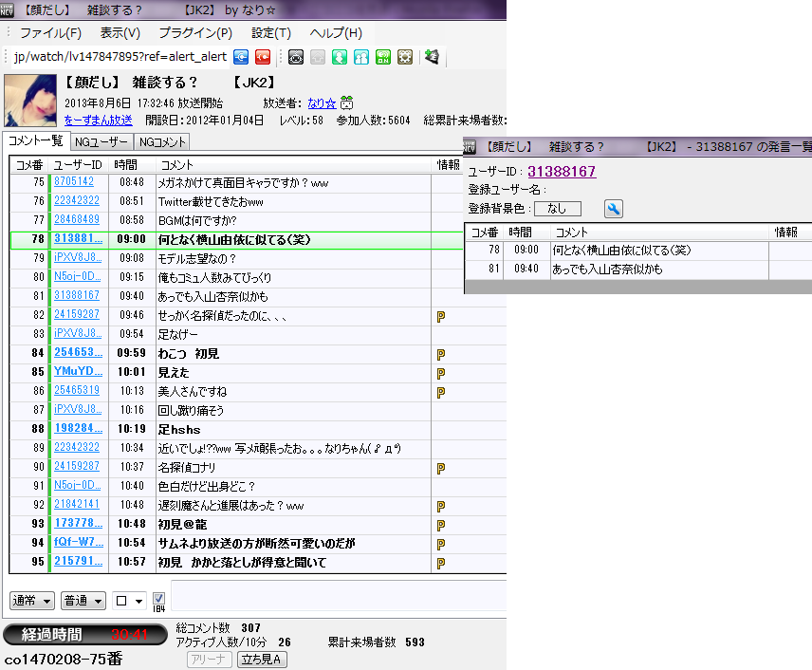Open the comment color dropdown
This screenshot has width=812, height=670.
tap(129, 601)
